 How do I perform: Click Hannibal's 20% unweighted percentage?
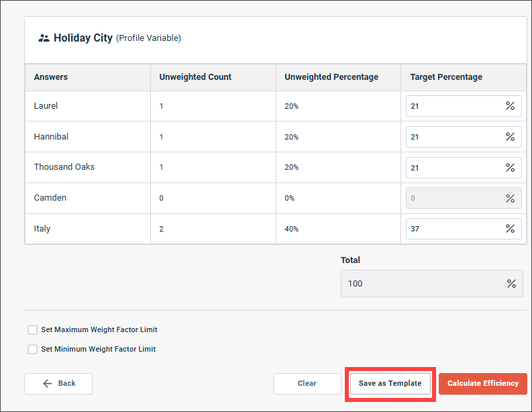coord(291,137)
